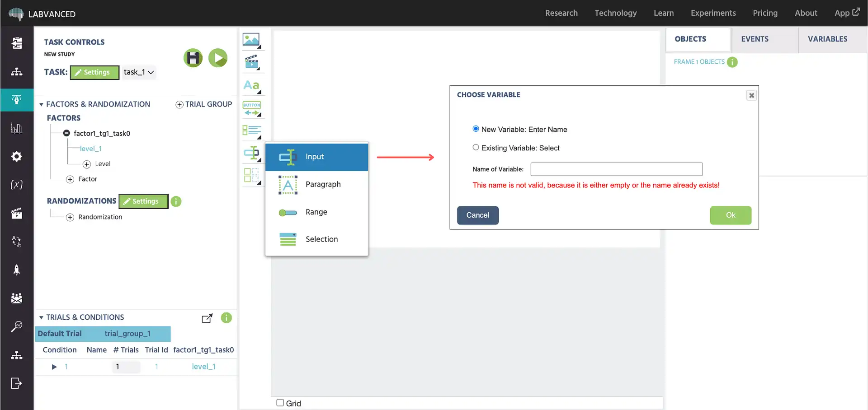Screen dimensions: 868x410
Task: Choose Input from the popup menu
Action: tap(316, 157)
